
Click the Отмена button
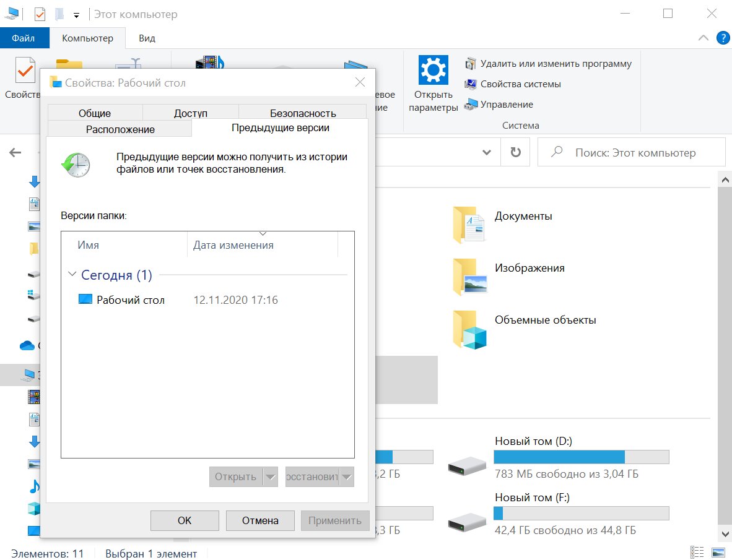pyautogui.click(x=260, y=520)
